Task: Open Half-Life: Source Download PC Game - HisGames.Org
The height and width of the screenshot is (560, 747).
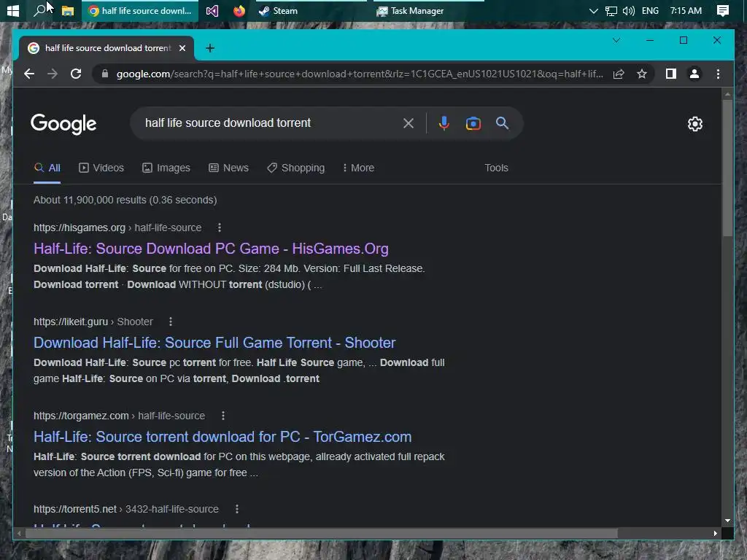Action: coord(211,249)
